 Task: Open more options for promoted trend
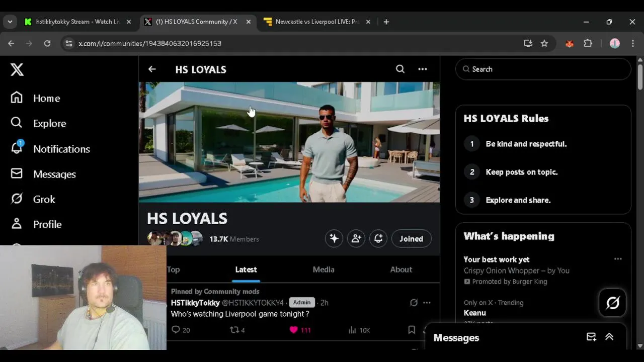pyautogui.click(x=618, y=259)
